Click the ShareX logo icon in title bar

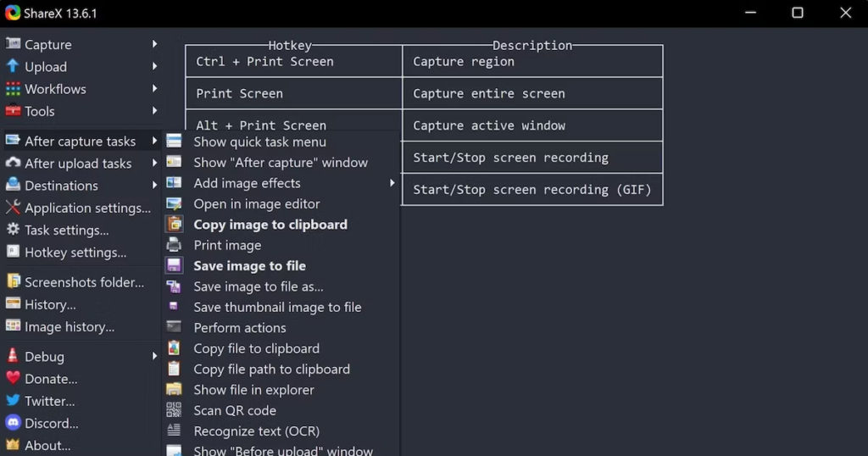[12, 13]
